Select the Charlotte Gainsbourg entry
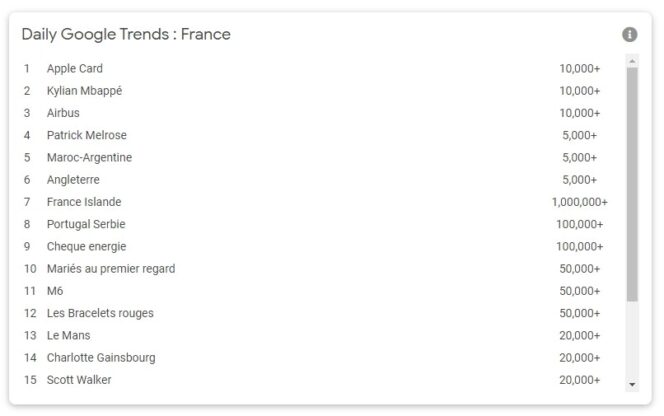This screenshot has height=416, width=664. (x=101, y=357)
